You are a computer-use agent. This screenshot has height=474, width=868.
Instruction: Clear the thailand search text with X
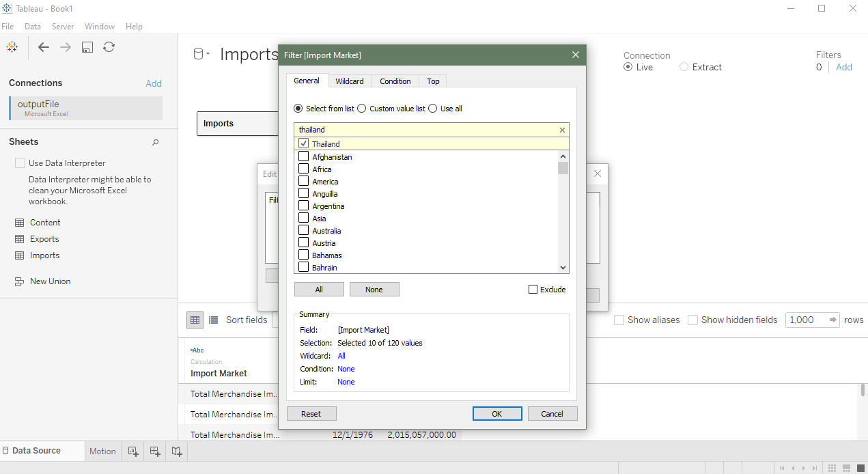point(562,130)
